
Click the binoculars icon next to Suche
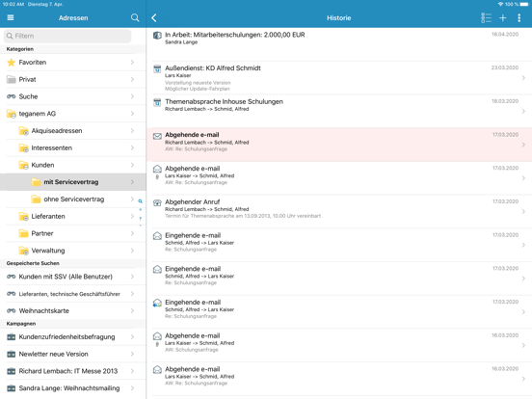pos(12,96)
